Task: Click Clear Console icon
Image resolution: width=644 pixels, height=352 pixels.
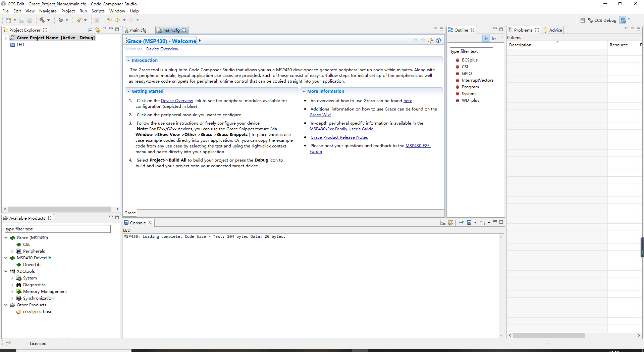Action: pyautogui.click(x=443, y=223)
